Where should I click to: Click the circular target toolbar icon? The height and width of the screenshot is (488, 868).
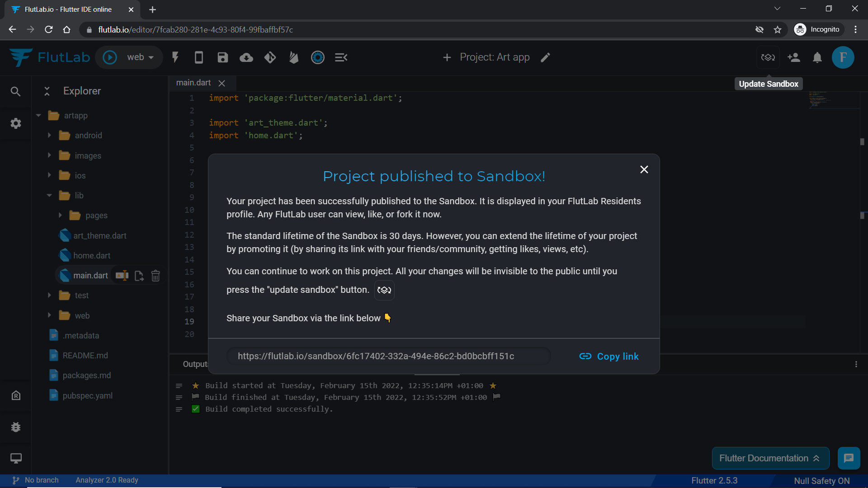point(318,57)
